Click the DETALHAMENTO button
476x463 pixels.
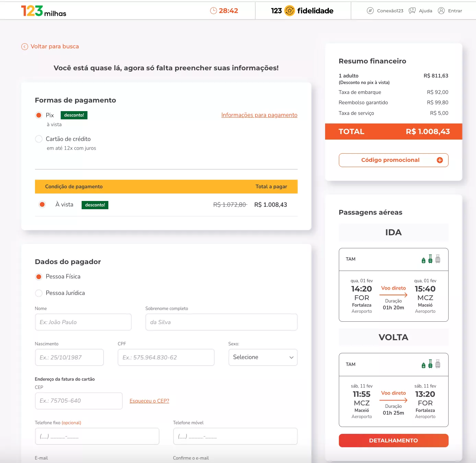(394, 440)
